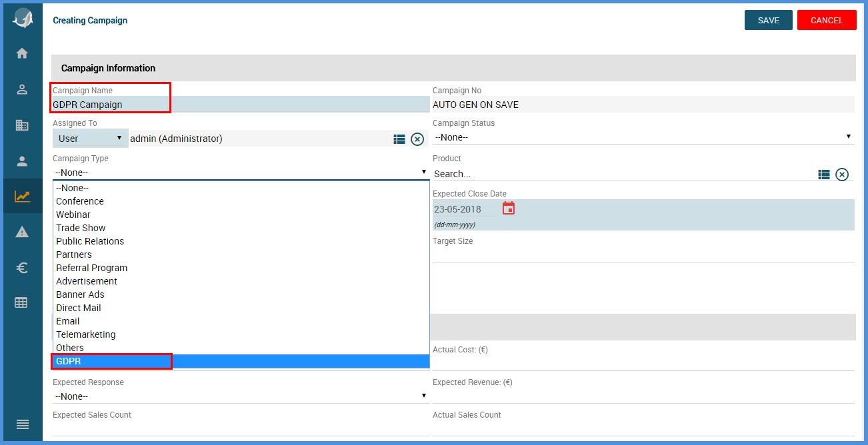Choose Others campaign type

point(241,348)
